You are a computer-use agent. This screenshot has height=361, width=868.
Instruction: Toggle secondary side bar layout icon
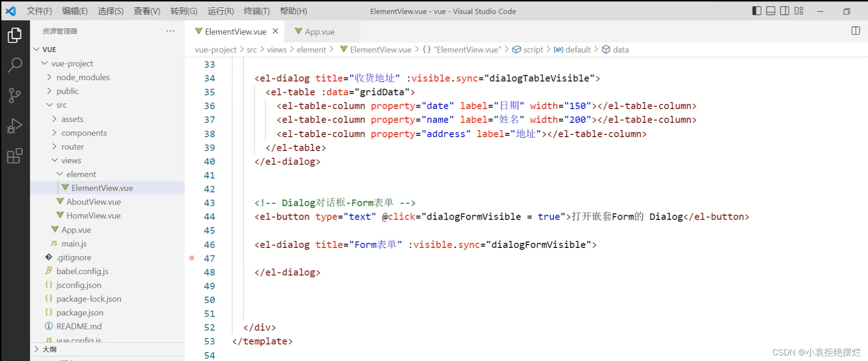click(x=784, y=11)
